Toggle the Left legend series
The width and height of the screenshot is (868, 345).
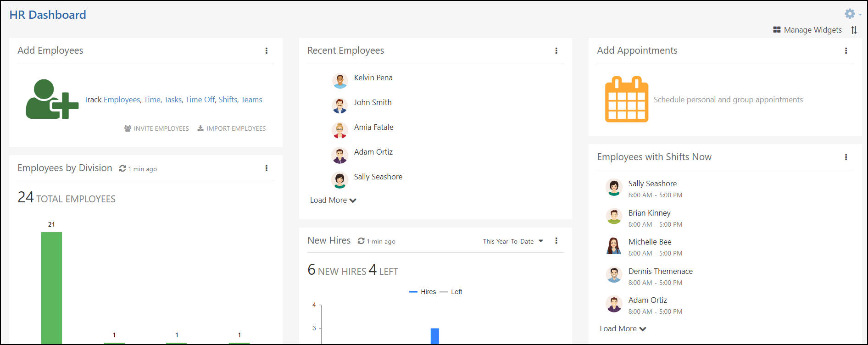pyautogui.click(x=451, y=292)
